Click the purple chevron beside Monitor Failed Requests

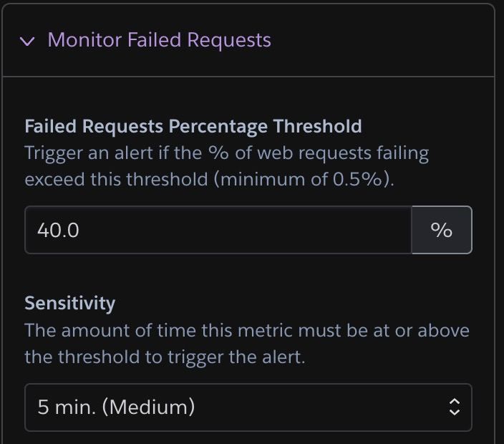pyautogui.click(x=28, y=41)
